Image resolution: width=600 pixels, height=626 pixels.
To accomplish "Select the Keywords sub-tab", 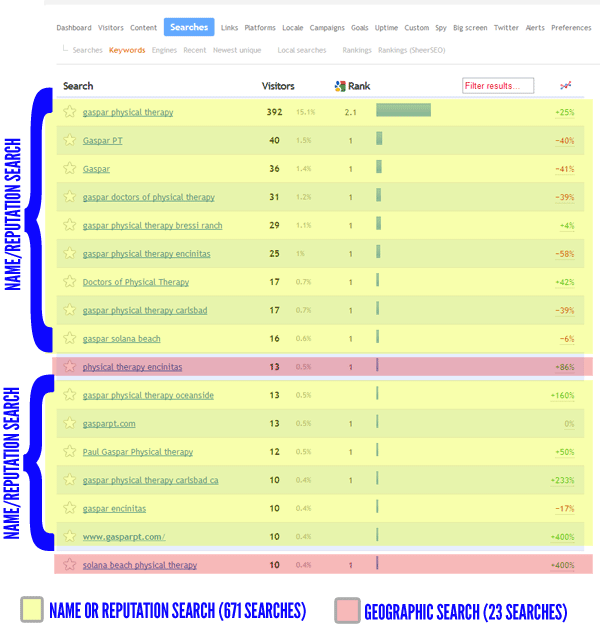I will (127, 50).
